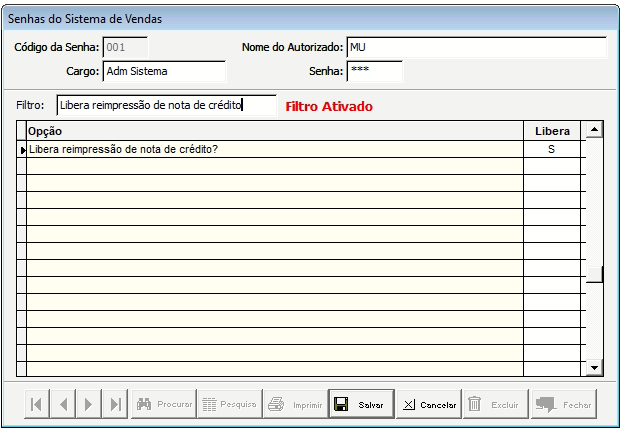This screenshot has width=623, height=429.
Task: Click the 'S' value in Libera column
Action: pos(551,149)
